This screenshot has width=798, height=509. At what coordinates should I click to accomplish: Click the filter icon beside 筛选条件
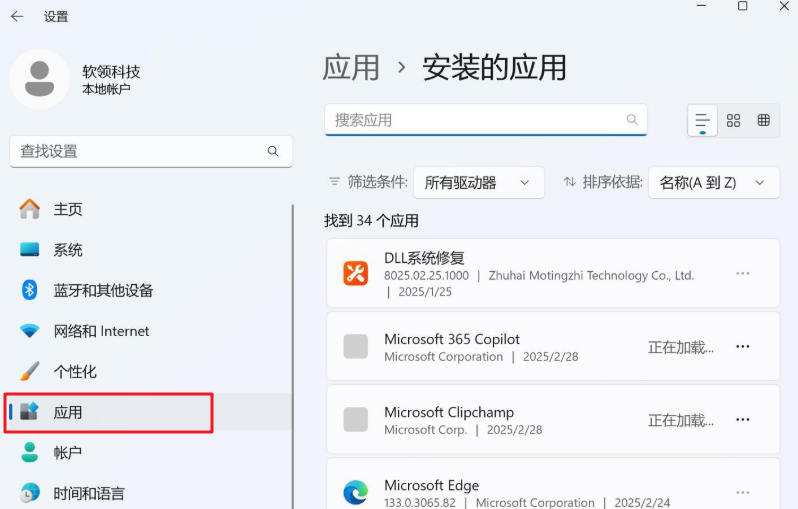coord(334,182)
